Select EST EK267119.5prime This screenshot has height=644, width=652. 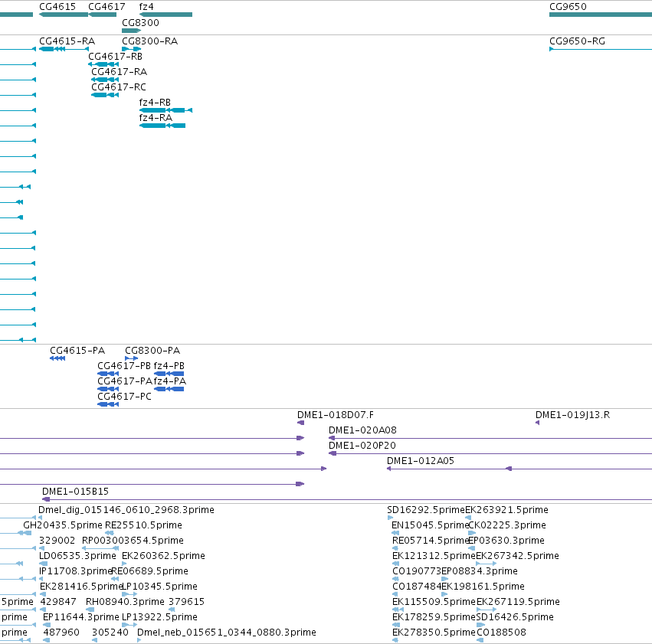click(x=518, y=602)
